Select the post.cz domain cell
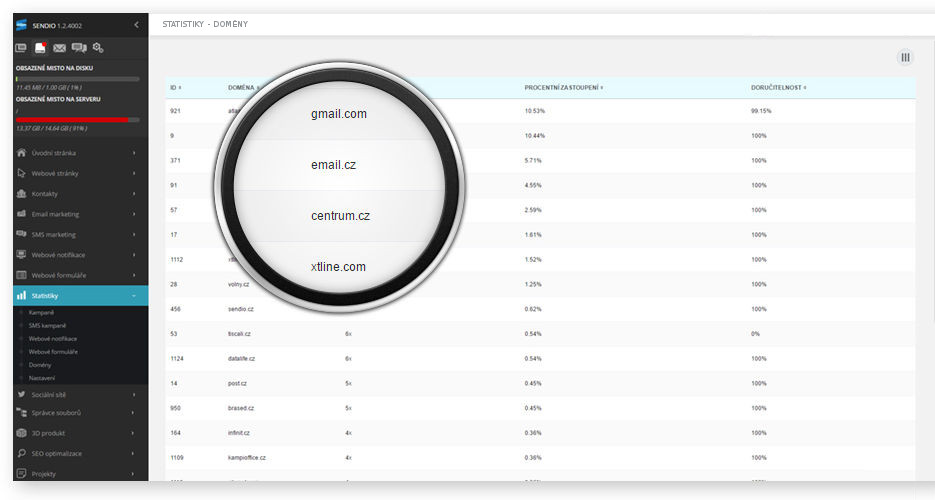This screenshot has height=500, width=935. (x=237, y=383)
